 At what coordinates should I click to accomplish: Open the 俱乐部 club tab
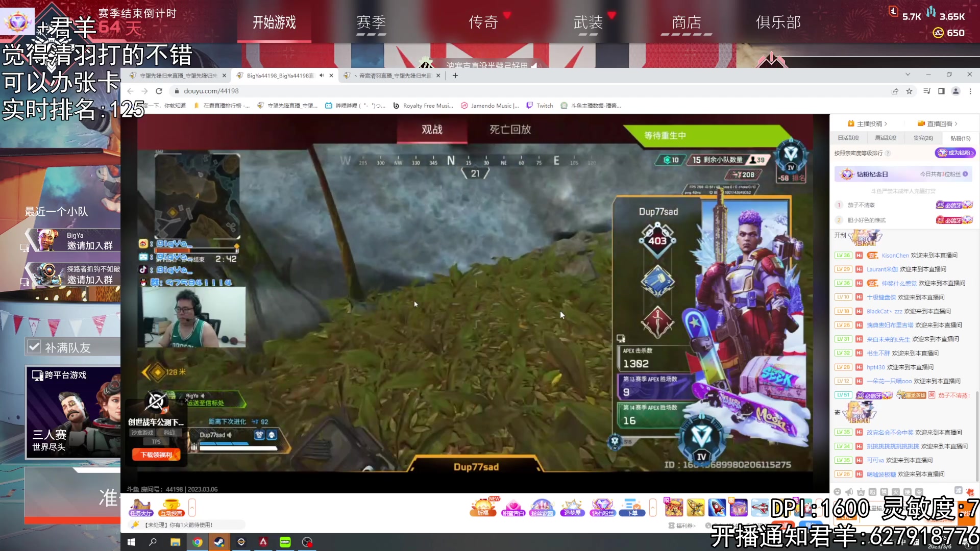[x=778, y=22]
